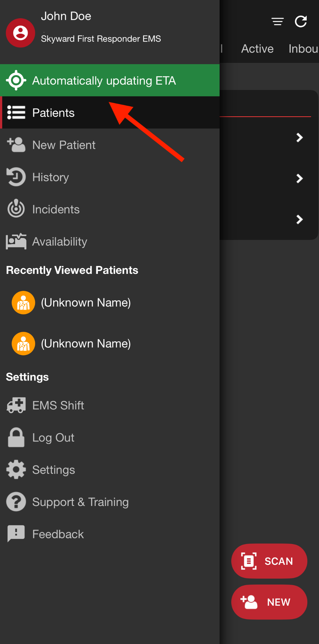Click the EMS Shift ambulance icon

(x=16, y=405)
